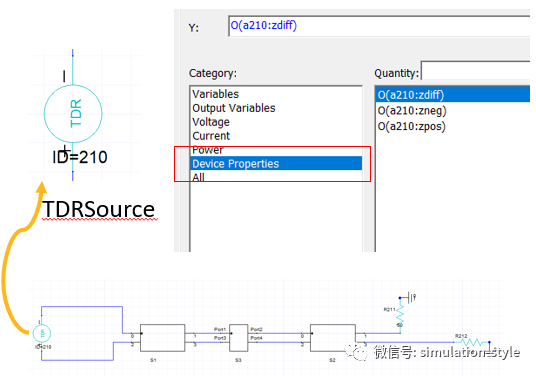Screen dimensions: 536x376
Task: Choose the Voltage category
Action: (276, 122)
